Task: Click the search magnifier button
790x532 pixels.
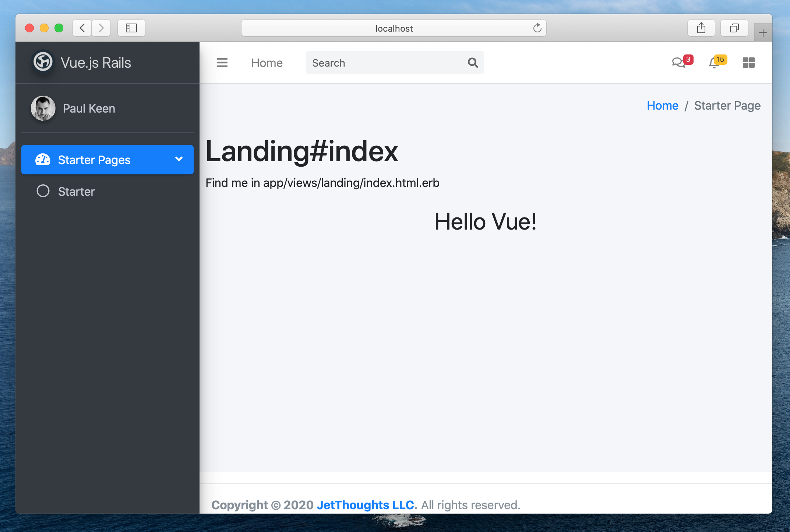Action: [x=473, y=63]
